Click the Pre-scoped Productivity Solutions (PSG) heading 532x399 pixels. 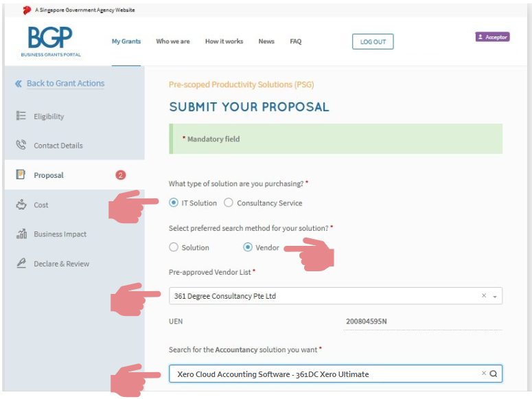pos(241,84)
